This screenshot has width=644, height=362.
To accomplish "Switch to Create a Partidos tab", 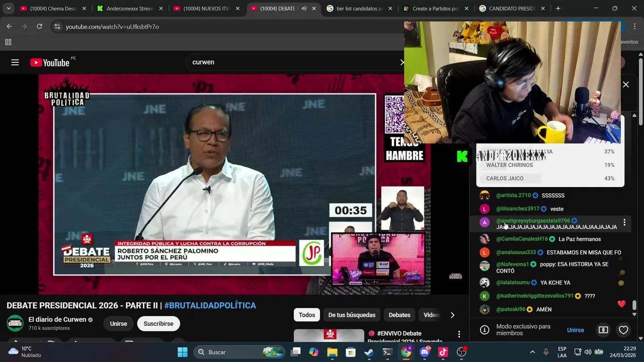I will [x=436, y=9].
